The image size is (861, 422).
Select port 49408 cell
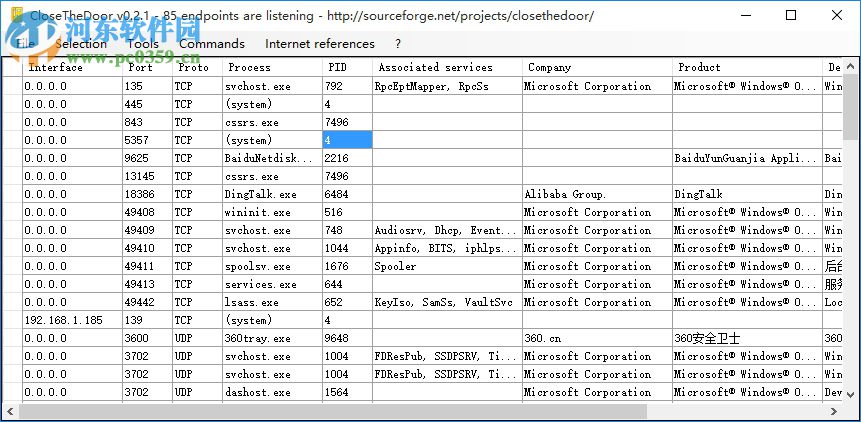pyautogui.click(x=147, y=212)
